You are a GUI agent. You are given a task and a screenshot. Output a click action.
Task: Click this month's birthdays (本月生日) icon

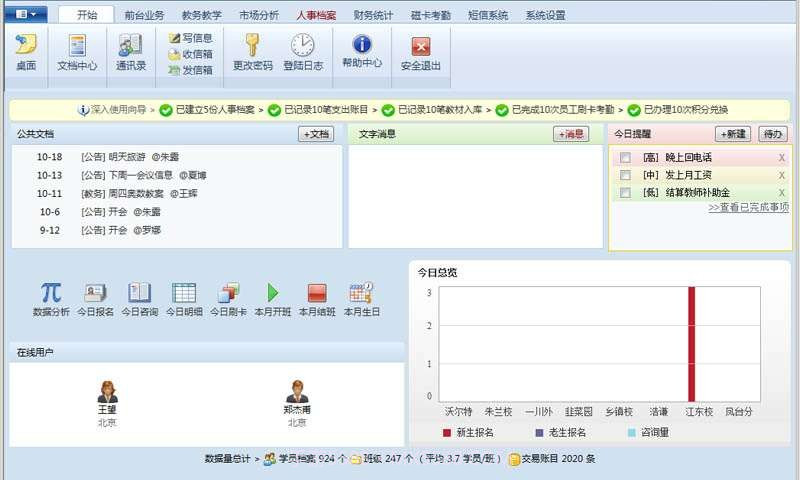pyautogui.click(x=361, y=293)
